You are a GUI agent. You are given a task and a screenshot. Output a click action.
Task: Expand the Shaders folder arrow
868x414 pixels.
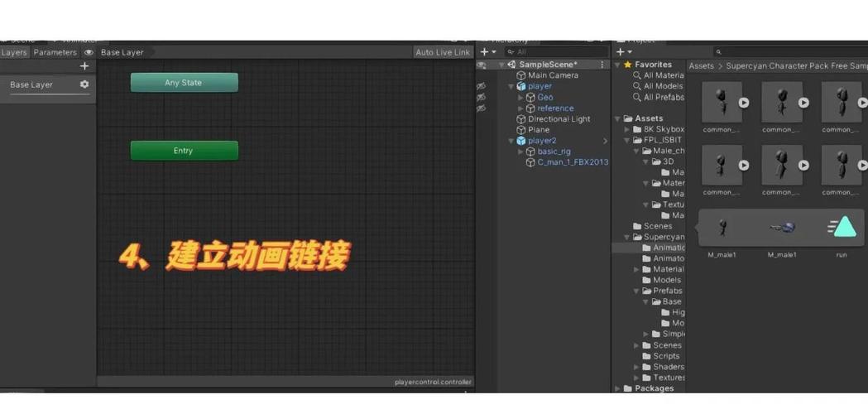point(636,367)
